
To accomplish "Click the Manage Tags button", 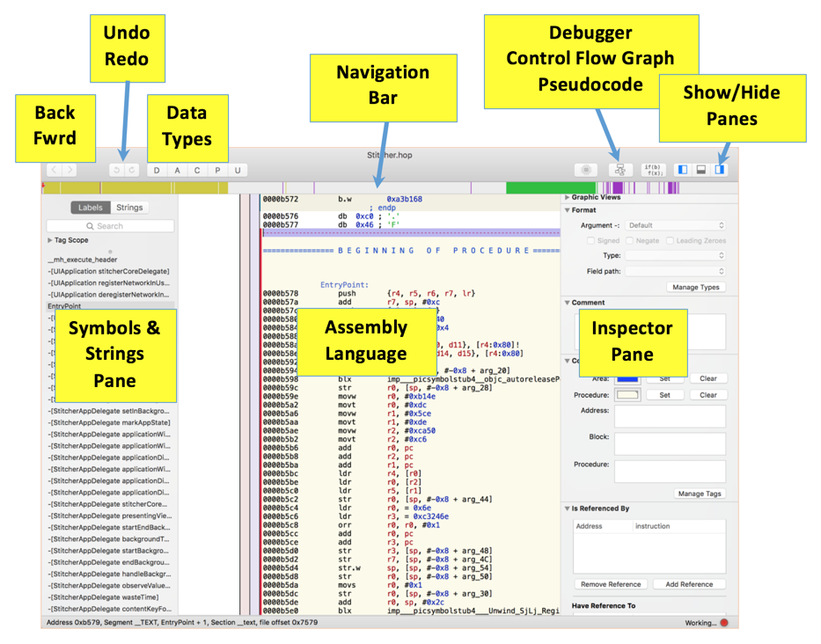I will (700, 494).
